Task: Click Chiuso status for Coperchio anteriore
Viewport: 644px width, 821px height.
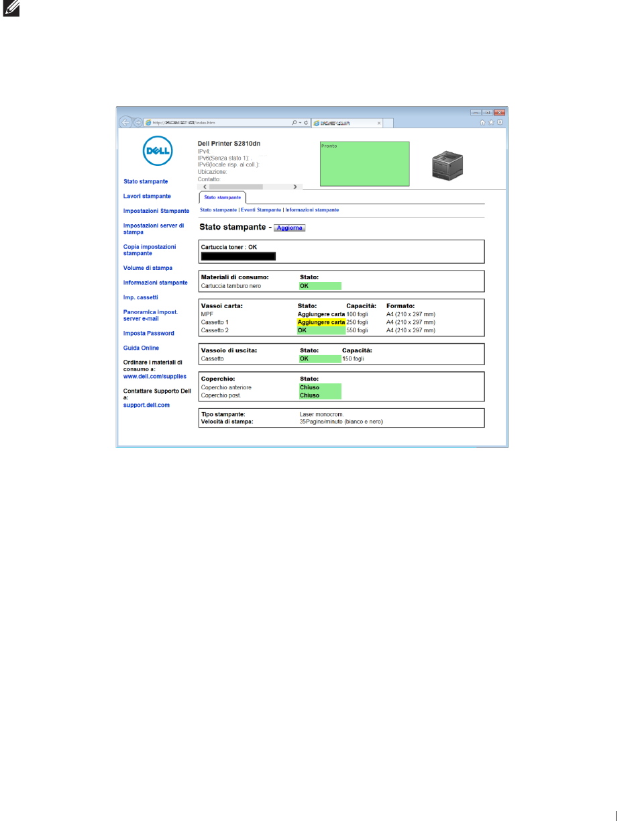Action: click(x=320, y=387)
